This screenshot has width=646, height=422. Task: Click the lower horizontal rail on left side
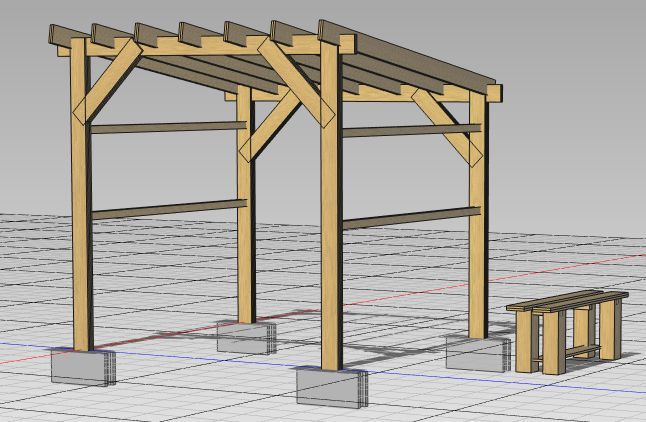(x=165, y=209)
